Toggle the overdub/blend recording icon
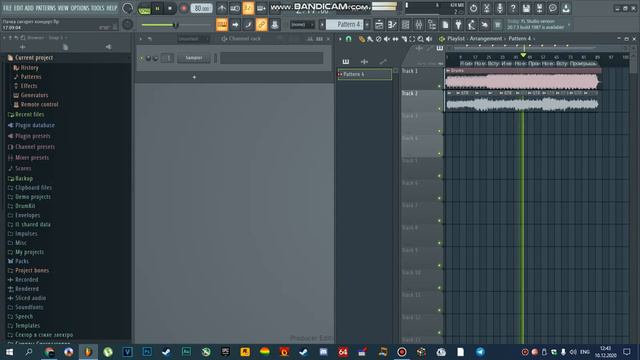640x360 pixels. [x=261, y=8]
